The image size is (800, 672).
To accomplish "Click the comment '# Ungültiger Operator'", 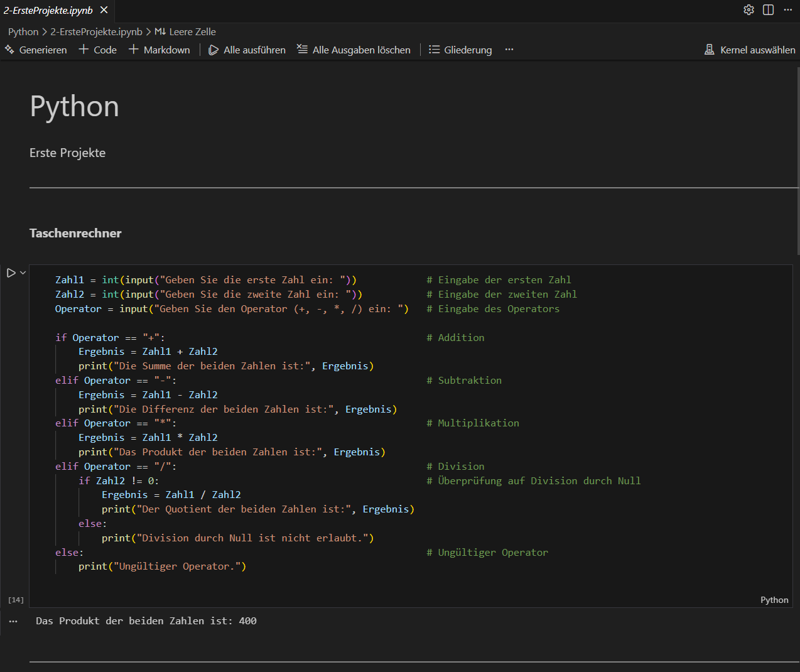I will [x=487, y=552].
